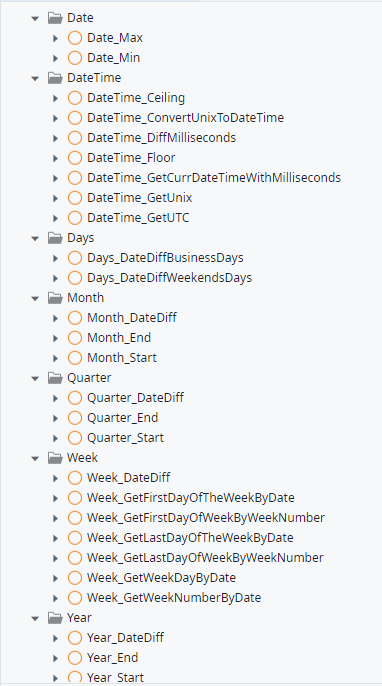
Task: Expand the Year_End item arrow
Action: [55, 658]
